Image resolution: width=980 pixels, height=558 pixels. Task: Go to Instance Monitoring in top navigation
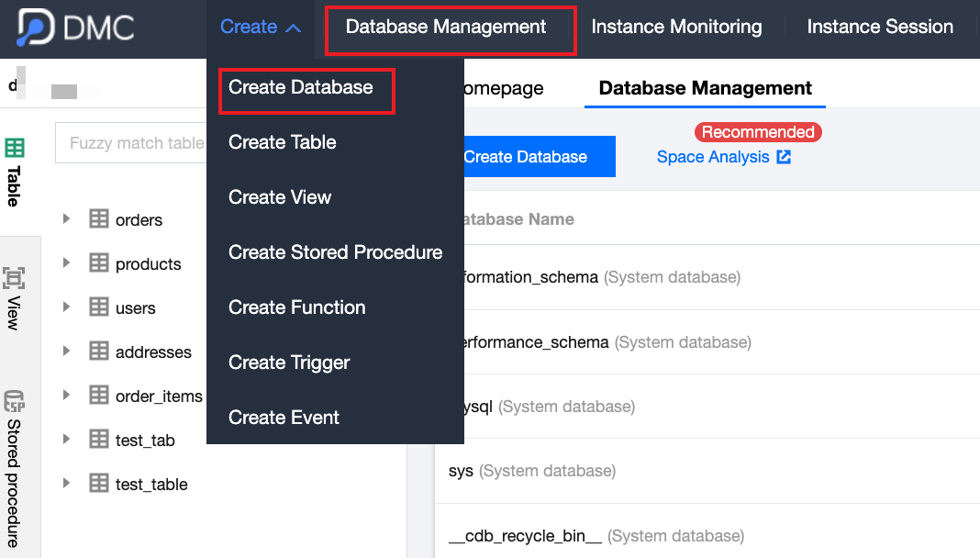[676, 28]
